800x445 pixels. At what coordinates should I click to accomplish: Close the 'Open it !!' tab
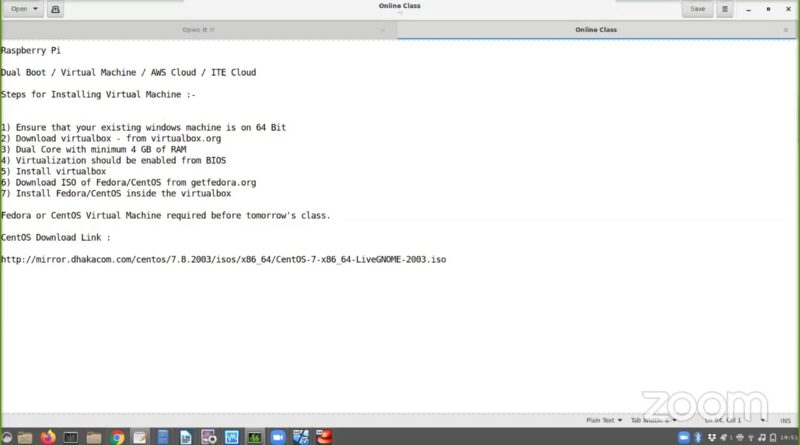383,30
